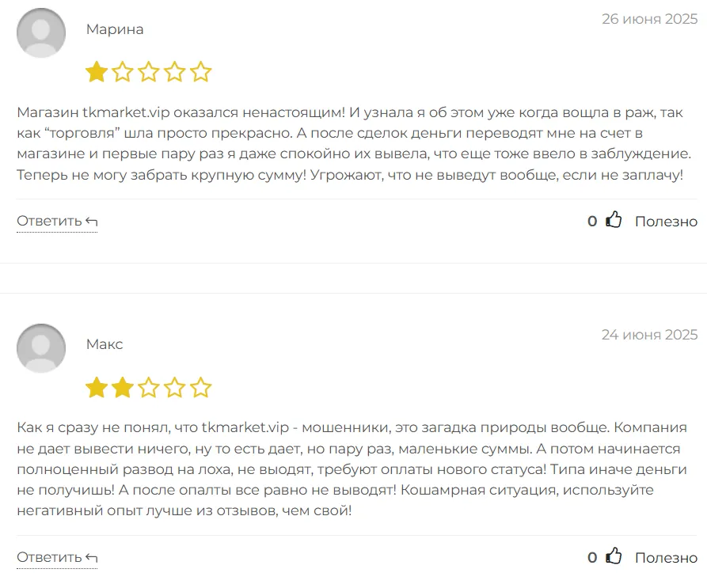Click fourth star in Макс's rating
This screenshot has width=707, height=588.
pos(175,388)
